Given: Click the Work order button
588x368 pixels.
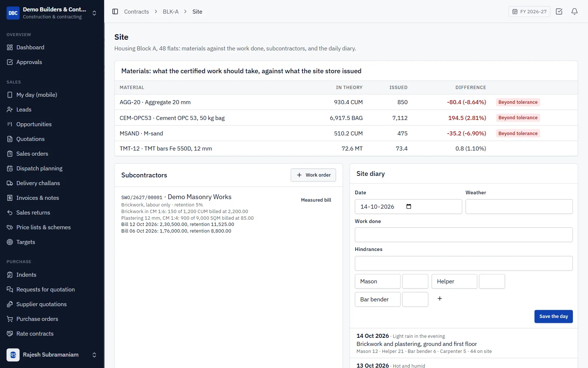Looking at the screenshot, I should (313, 175).
